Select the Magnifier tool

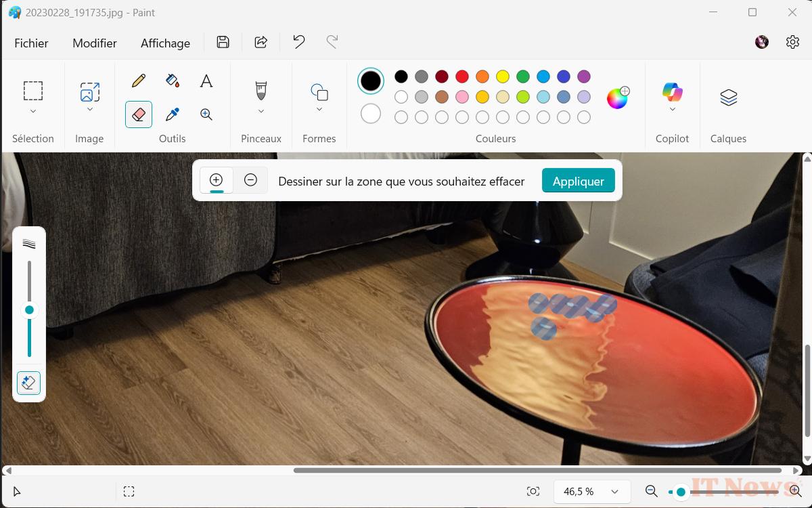point(206,114)
